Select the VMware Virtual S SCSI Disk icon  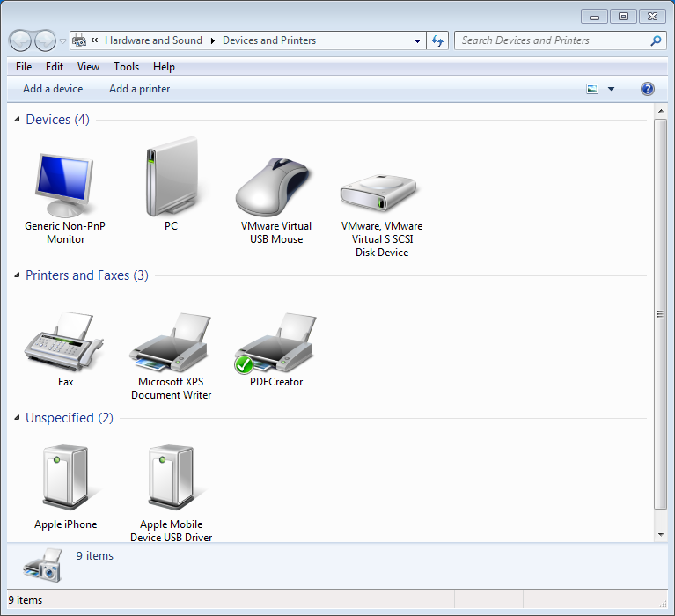tap(378, 193)
